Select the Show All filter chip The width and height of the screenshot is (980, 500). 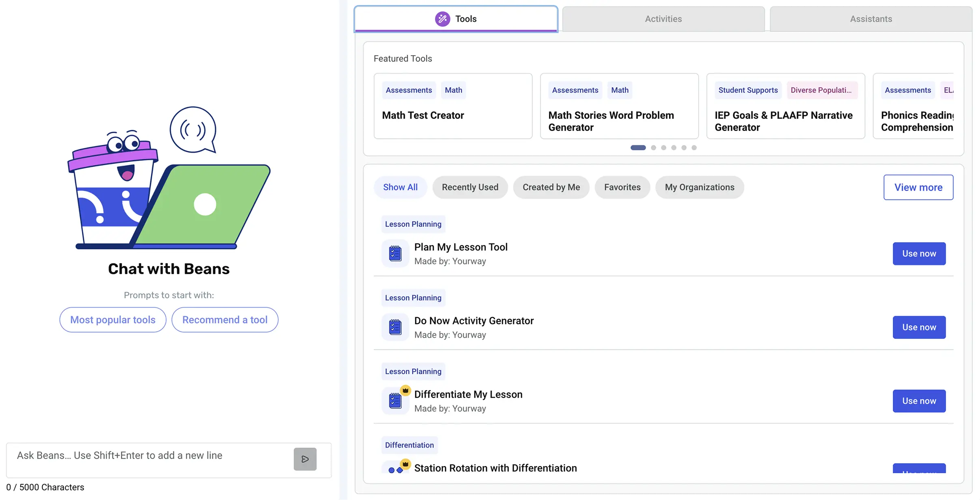400,187
